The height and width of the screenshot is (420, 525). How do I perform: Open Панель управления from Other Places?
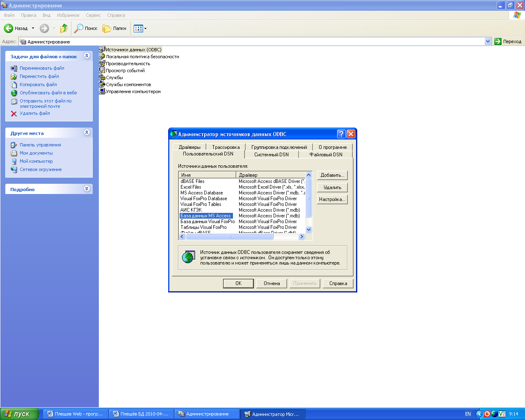tap(40, 145)
